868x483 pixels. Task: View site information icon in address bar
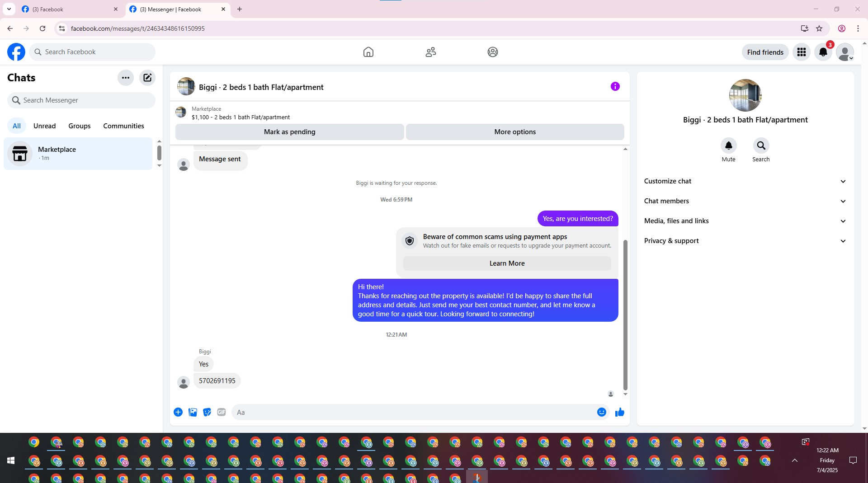pos(62,28)
